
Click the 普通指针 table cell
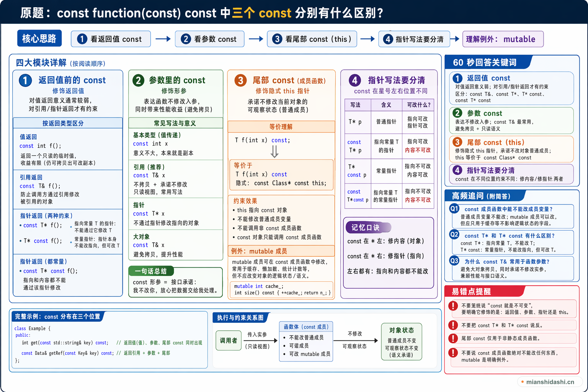tap(386, 122)
